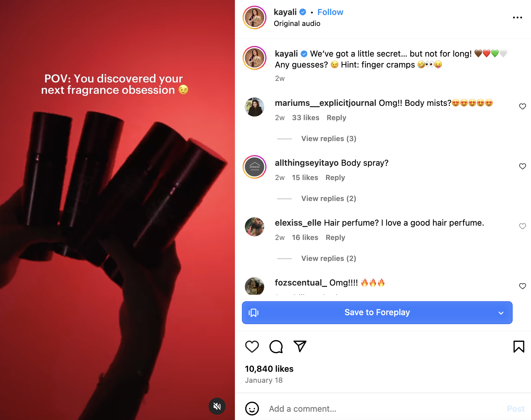The height and width of the screenshot is (420, 531).
Task: Click the Foreplay bookmark icon on blue bar
Action: coord(254,313)
